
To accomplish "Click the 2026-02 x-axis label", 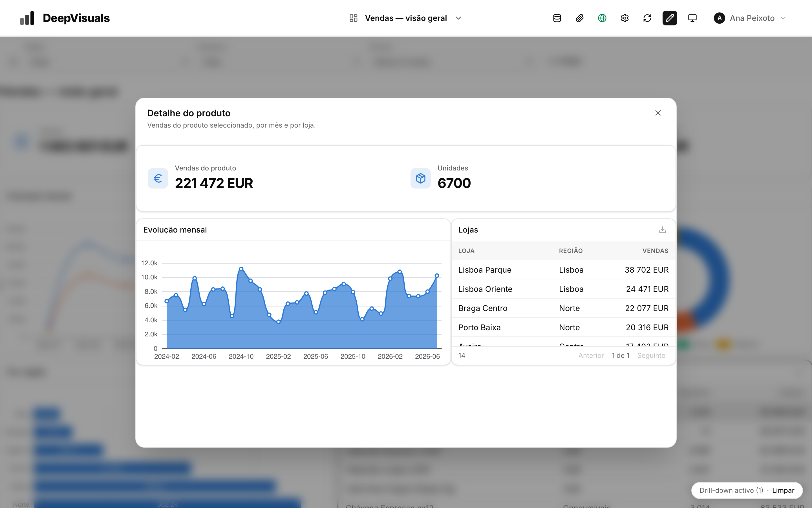I will coord(390,356).
